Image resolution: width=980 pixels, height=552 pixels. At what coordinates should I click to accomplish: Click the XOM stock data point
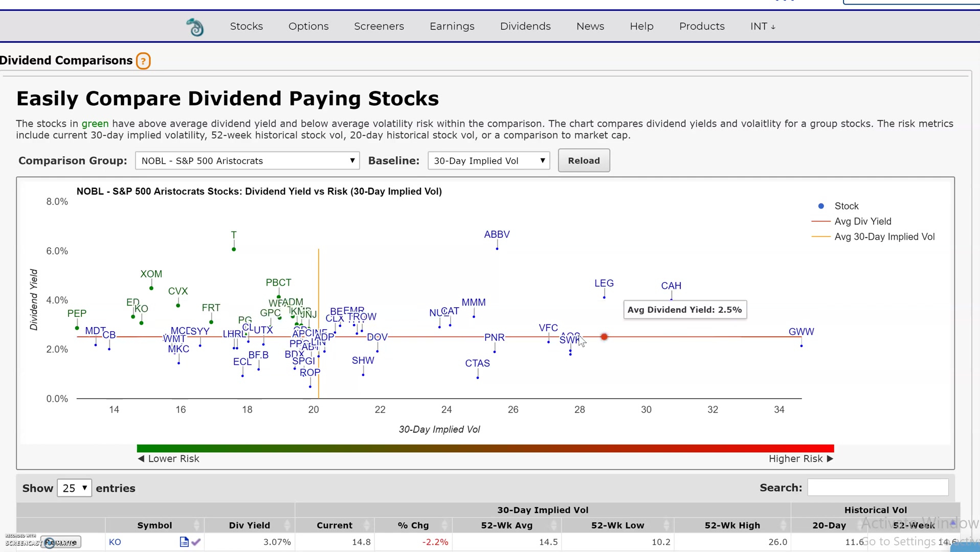(151, 288)
